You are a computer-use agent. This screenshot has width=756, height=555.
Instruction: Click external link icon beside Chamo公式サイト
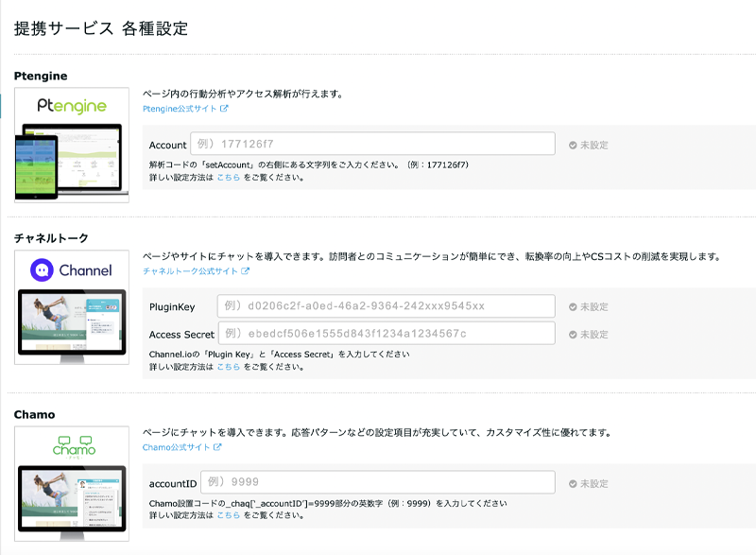pyautogui.click(x=217, y=447)
